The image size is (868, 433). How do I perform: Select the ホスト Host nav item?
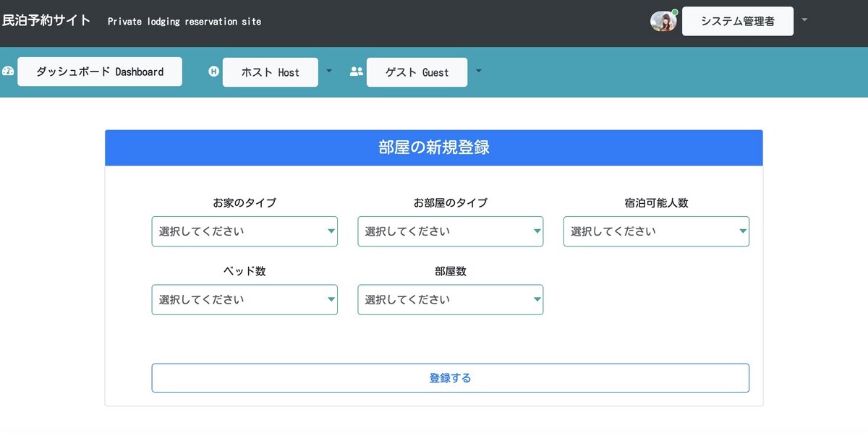point(270,72)
